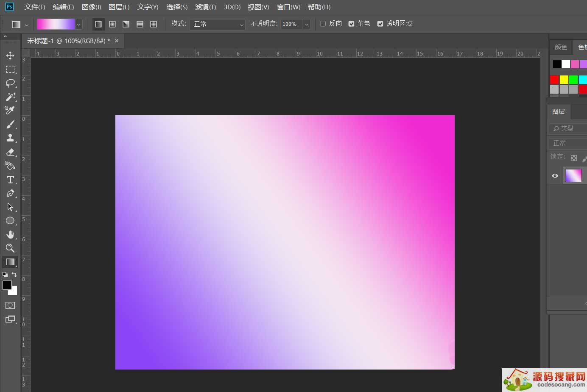Swap foreground and background colors
The height and width of the screenshot is (392, 587).
(14, 275)
